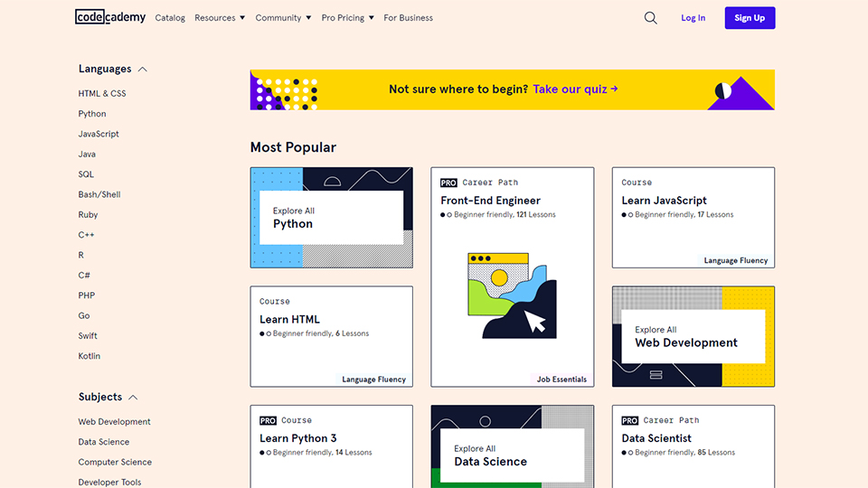Open Explore All Web Development card
The image size is (868, 488).
(693, 336)
